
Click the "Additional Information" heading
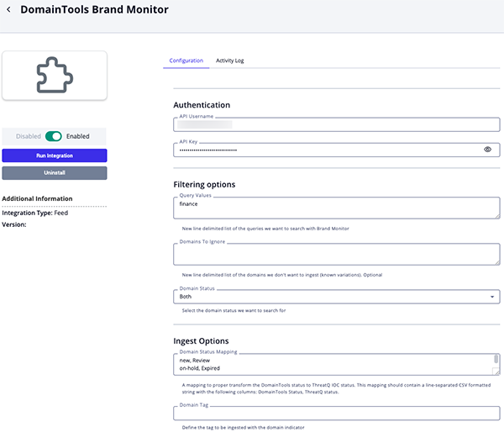[x=37, y=199]
